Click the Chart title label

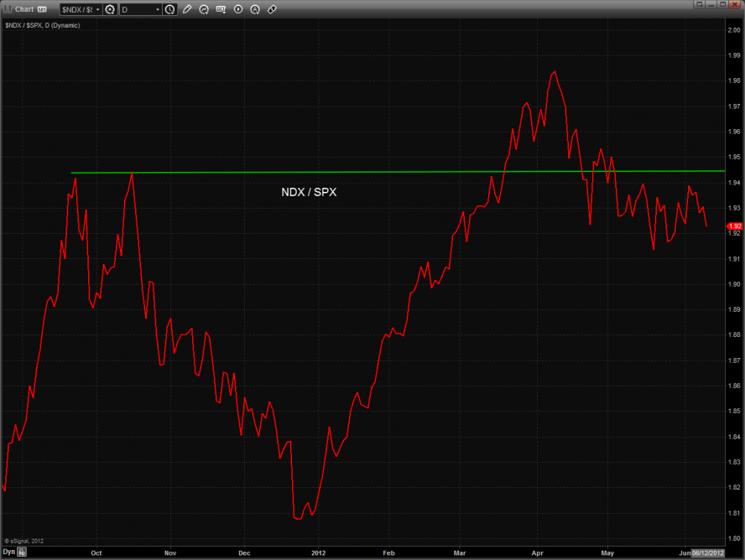pos(24,9)
